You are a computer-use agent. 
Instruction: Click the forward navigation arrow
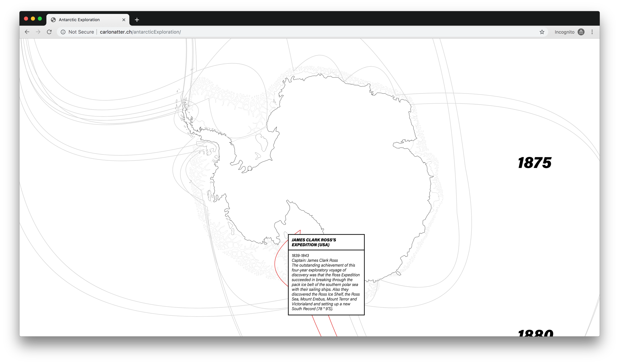[x=38, y=32]
